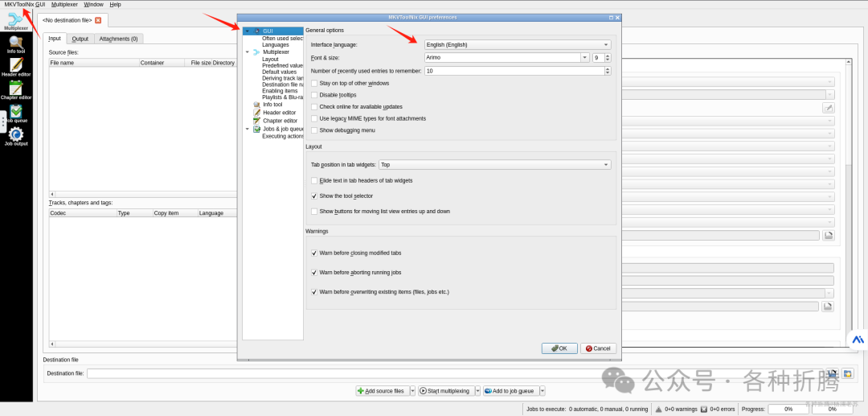Screen dimensions: 868x416
Task: Click Start multiplexing button
Action: pyautogui.click(x=446, y=391)
